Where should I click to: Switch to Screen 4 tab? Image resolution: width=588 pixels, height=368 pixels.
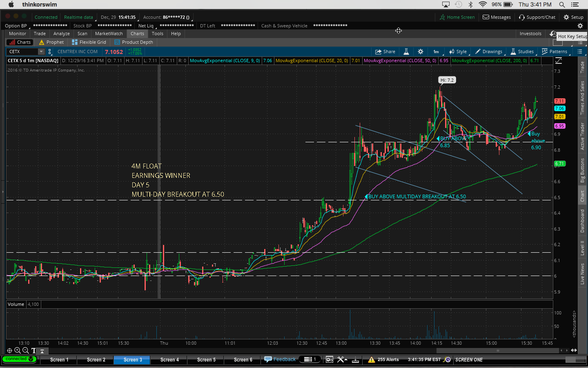click(x=169, y=360)
